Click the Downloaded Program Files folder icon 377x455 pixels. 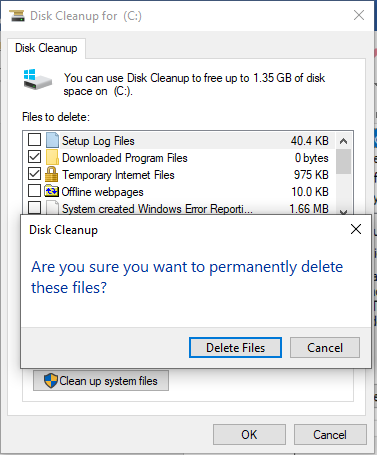[52, 157]
